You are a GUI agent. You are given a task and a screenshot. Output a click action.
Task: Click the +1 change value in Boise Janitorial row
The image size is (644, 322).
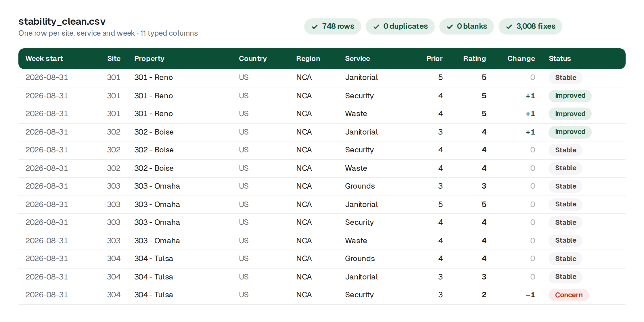coord(530,132)
